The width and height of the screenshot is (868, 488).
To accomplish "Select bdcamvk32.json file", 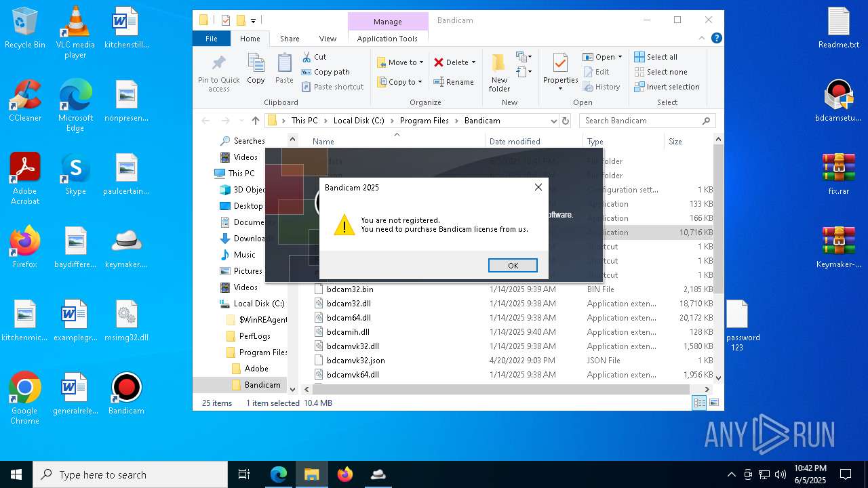I will click(355, 361).
